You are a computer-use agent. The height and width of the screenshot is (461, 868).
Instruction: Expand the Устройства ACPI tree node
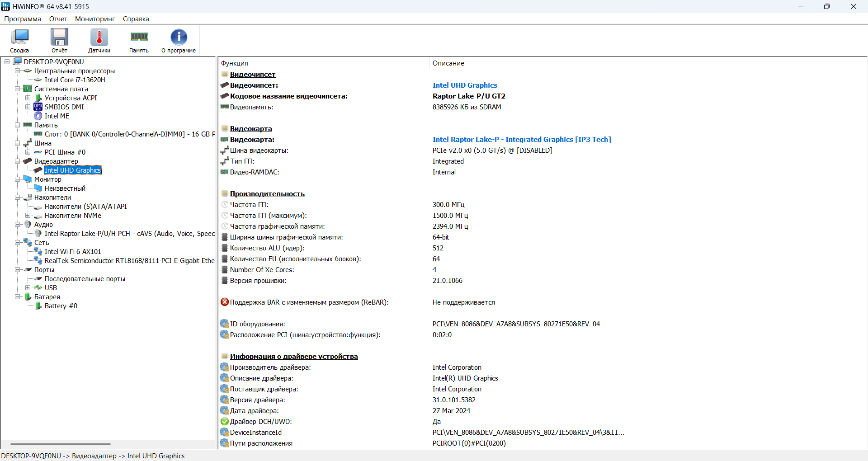(x=28, y=98)
